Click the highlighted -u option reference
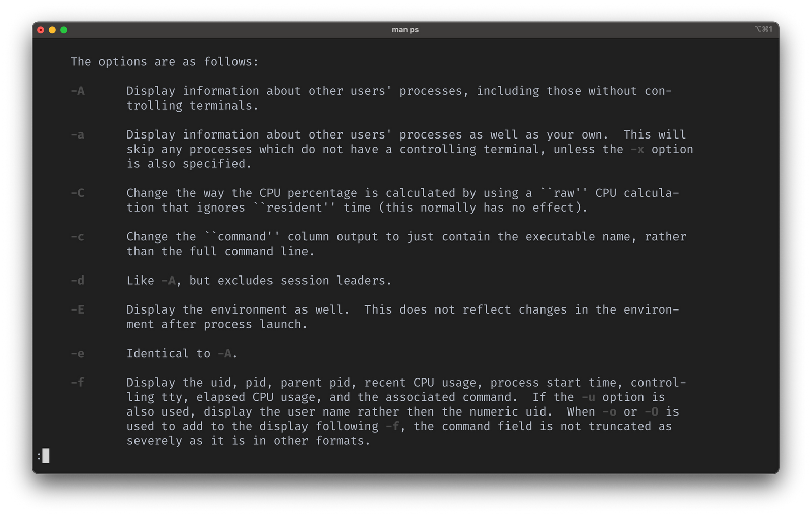The width and height of the screenshot is (812, 517). pyautogui.click(x=588, y=397)
